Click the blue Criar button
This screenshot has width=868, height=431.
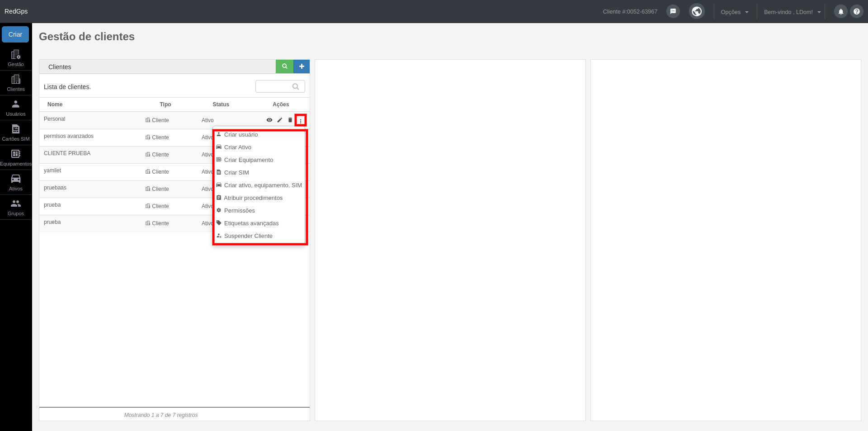click(15, 34)
